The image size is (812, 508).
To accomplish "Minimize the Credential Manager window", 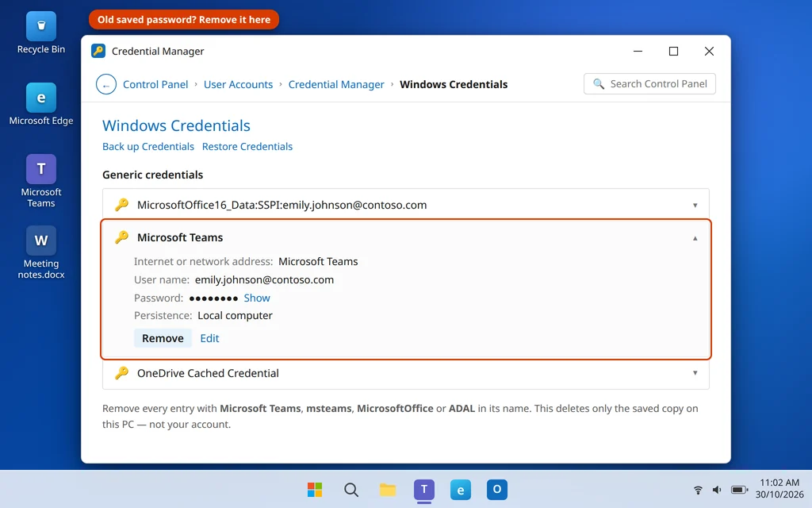I will [x=638, y=51].
